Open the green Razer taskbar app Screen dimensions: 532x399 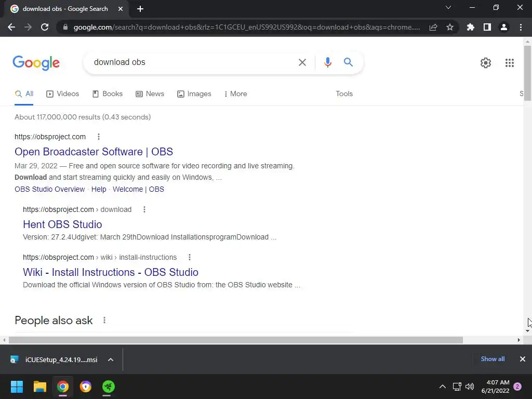pos(108,387)
